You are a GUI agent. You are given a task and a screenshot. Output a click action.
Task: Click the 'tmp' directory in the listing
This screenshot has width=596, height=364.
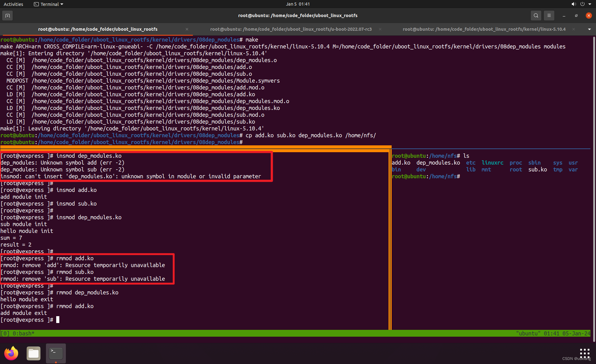click(x=558, y=170)
